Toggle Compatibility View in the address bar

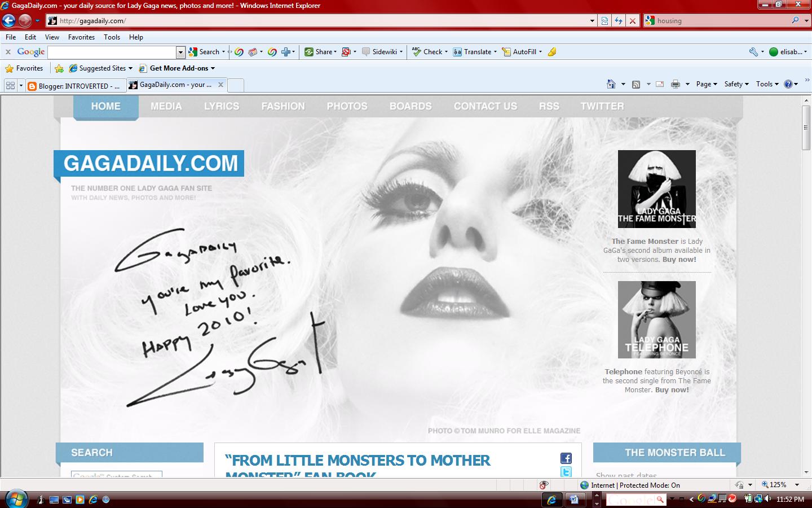pos(603,20)
